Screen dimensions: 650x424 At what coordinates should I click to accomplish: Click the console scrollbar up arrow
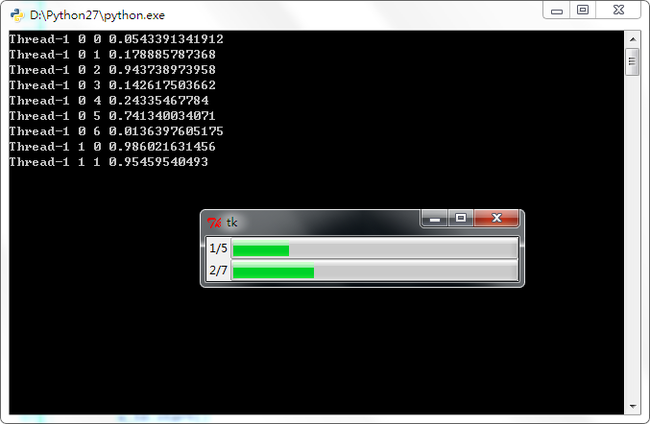pyautogui.click(x=633, y=39)
